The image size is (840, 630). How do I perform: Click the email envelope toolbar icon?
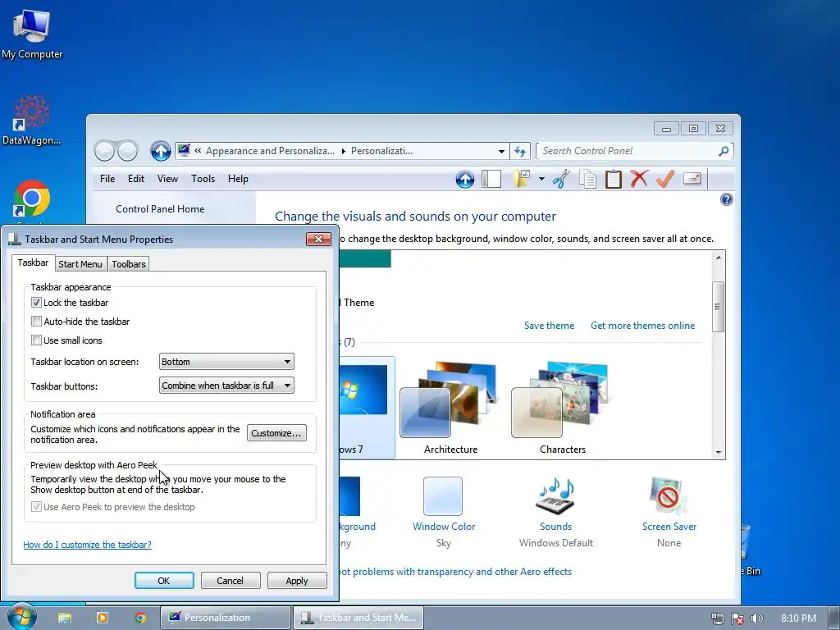pyautogui.click(x=692, y=178)
